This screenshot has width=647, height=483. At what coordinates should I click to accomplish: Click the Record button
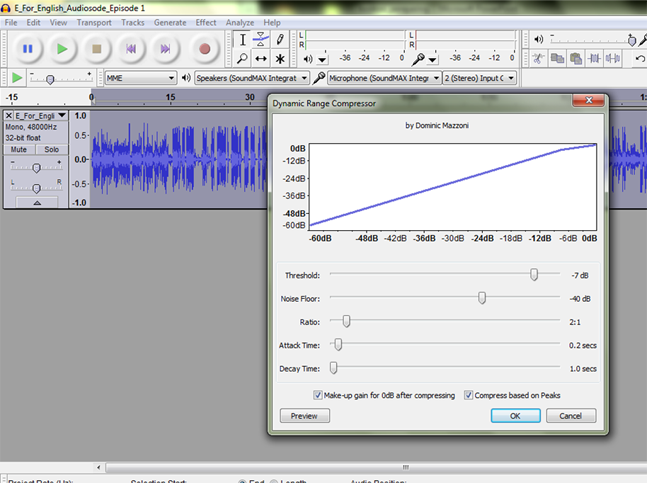205,48
